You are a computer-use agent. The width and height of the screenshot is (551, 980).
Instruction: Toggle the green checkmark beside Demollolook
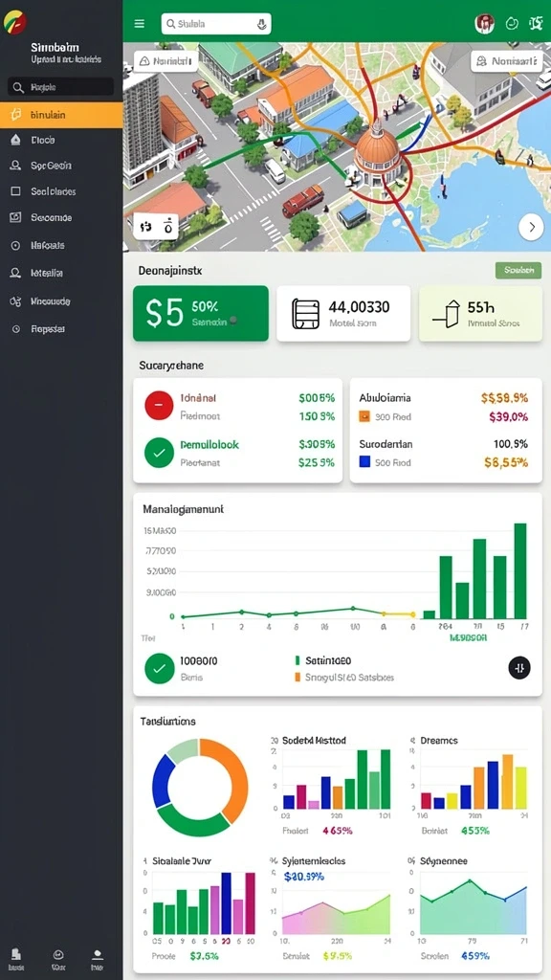pyautogui.click(x=159, y=453)
